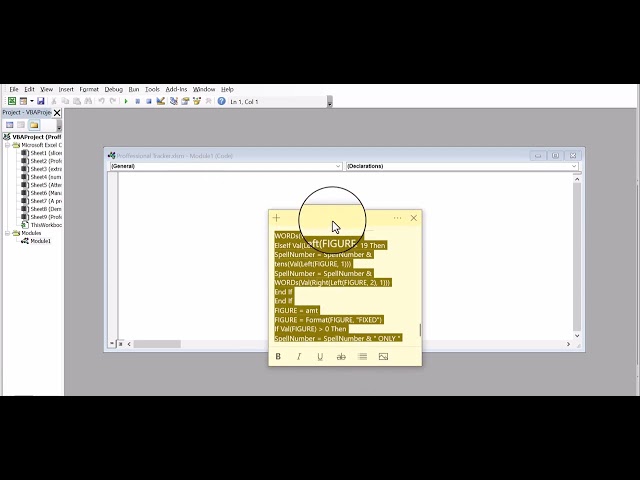Open the Insert menu

click(x=66, y=89)
